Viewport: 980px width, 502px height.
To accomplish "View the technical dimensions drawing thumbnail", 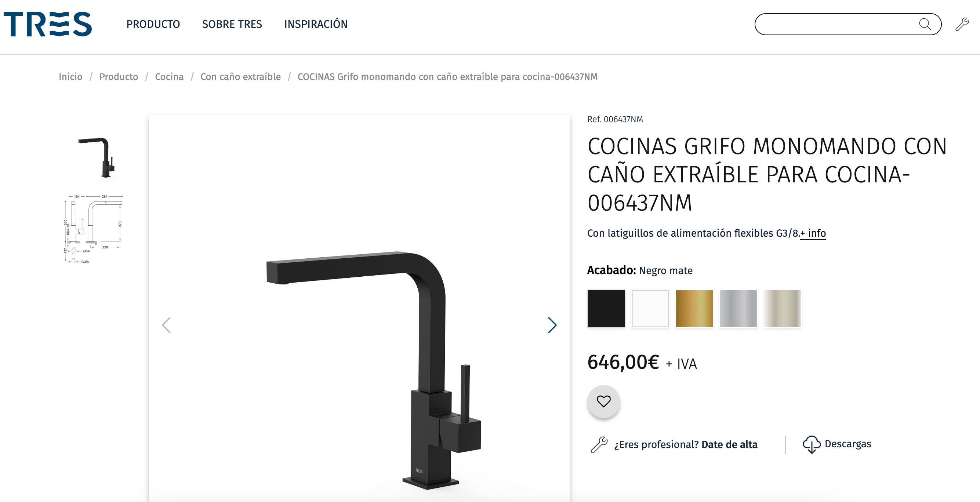I will click(94, 229).
